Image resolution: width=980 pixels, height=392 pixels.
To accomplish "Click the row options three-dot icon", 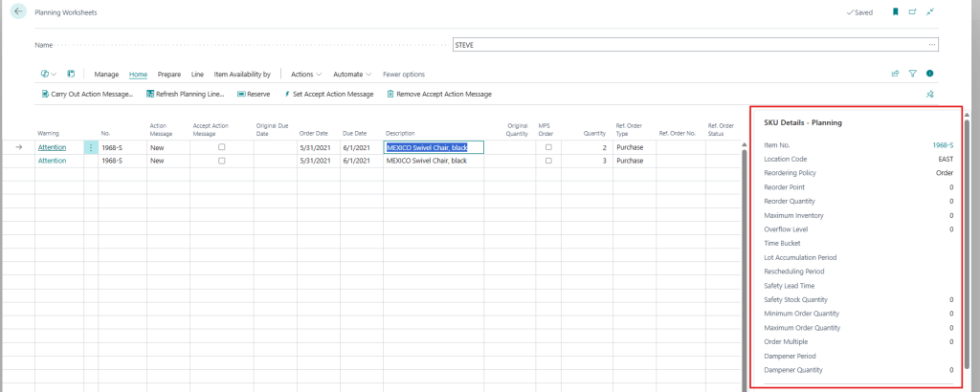I will click(x=91, y=147).
